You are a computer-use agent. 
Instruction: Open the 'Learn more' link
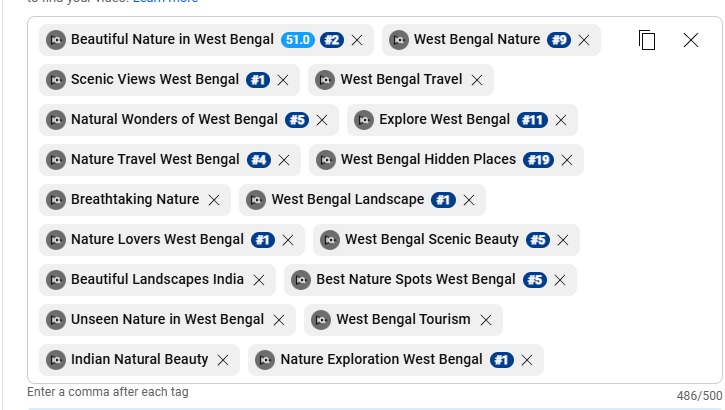click(x=165, y=2)
